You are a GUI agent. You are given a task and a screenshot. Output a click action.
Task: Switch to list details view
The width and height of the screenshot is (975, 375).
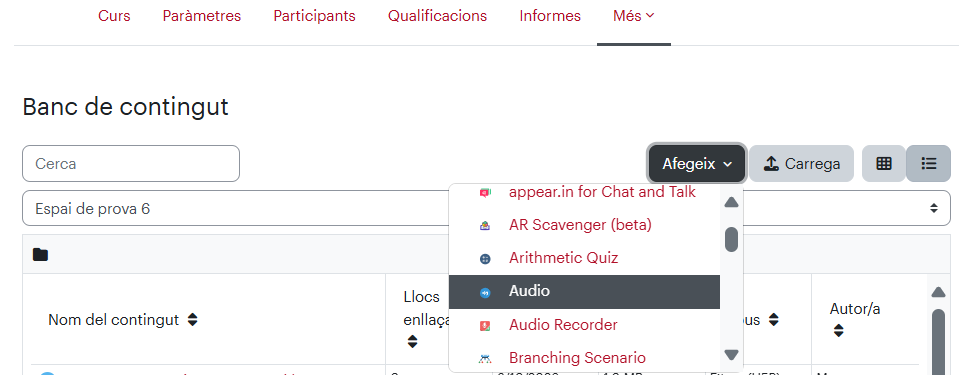[x=928, y=164]
